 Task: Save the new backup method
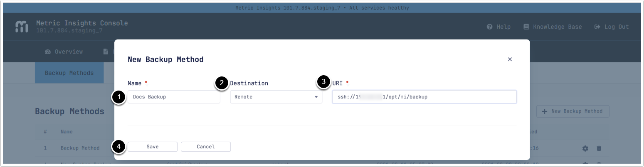tap(153, 147)
